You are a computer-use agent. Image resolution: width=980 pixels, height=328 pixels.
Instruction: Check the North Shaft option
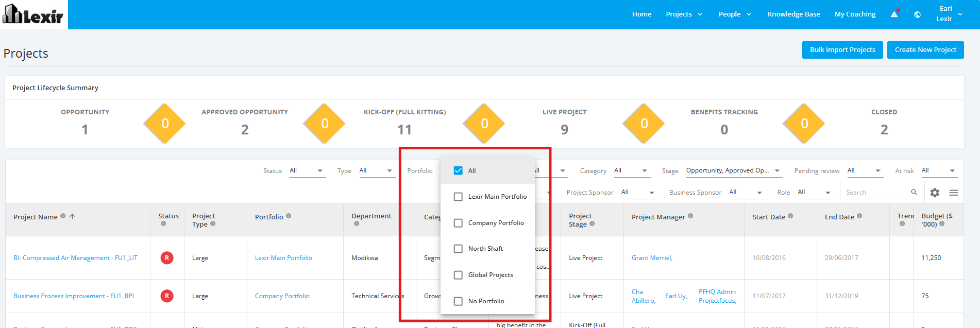coord(458,249)
